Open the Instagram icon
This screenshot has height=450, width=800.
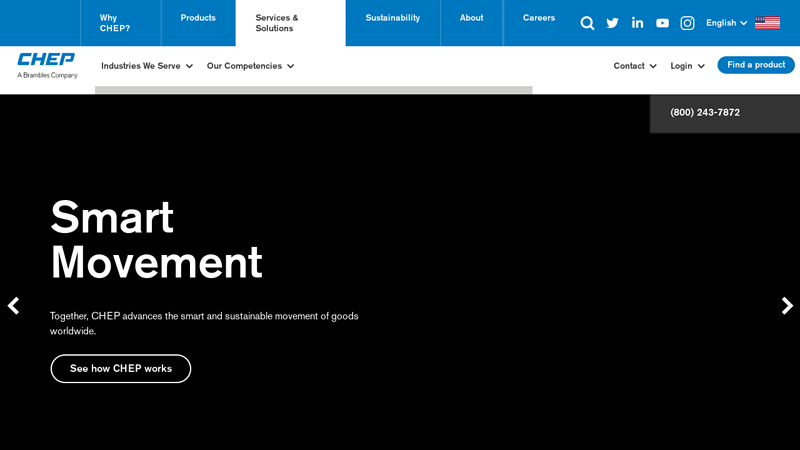(x=687, y=23)
